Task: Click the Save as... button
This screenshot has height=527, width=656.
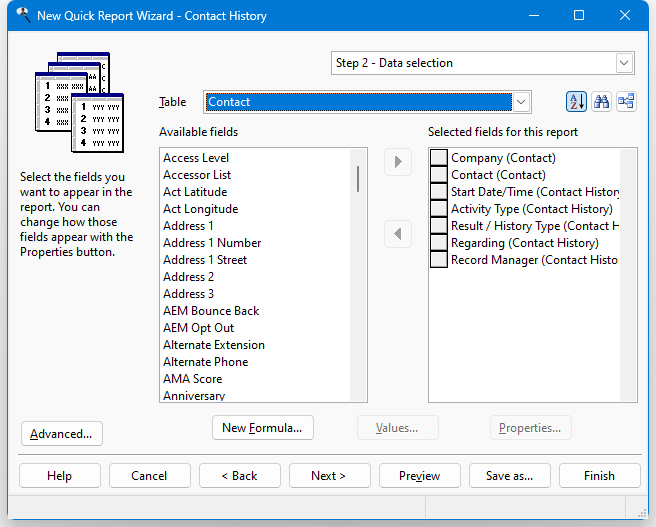Action: 510,476
